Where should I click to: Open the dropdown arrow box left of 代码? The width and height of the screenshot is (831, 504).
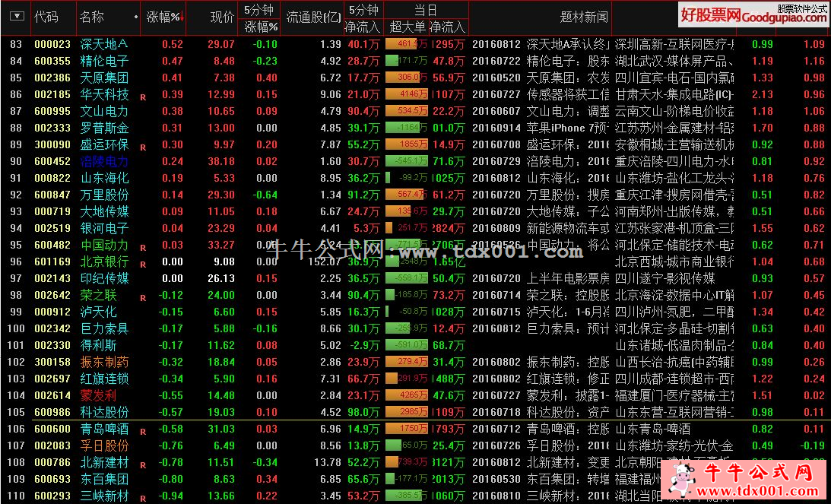click(17, 17)
